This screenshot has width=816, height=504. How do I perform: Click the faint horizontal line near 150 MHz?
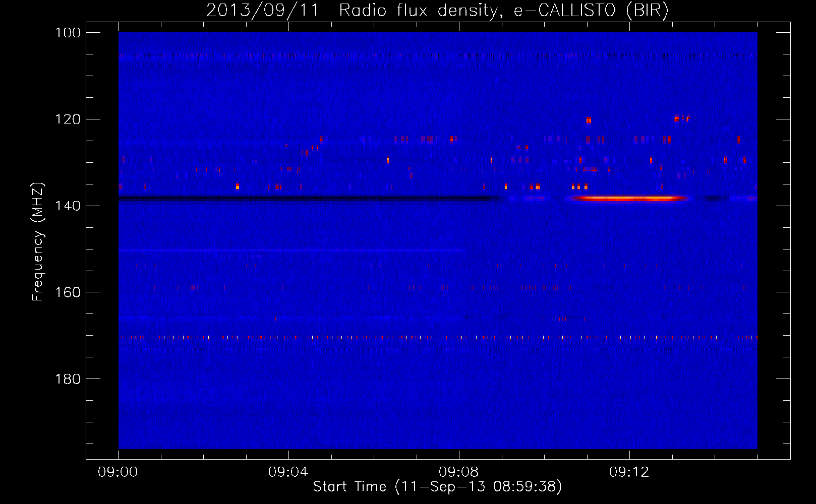tap(292, 250)
